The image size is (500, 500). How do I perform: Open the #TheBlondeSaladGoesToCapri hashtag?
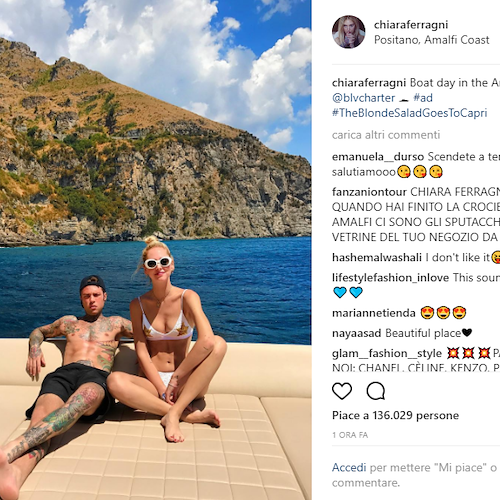point(409,113)
